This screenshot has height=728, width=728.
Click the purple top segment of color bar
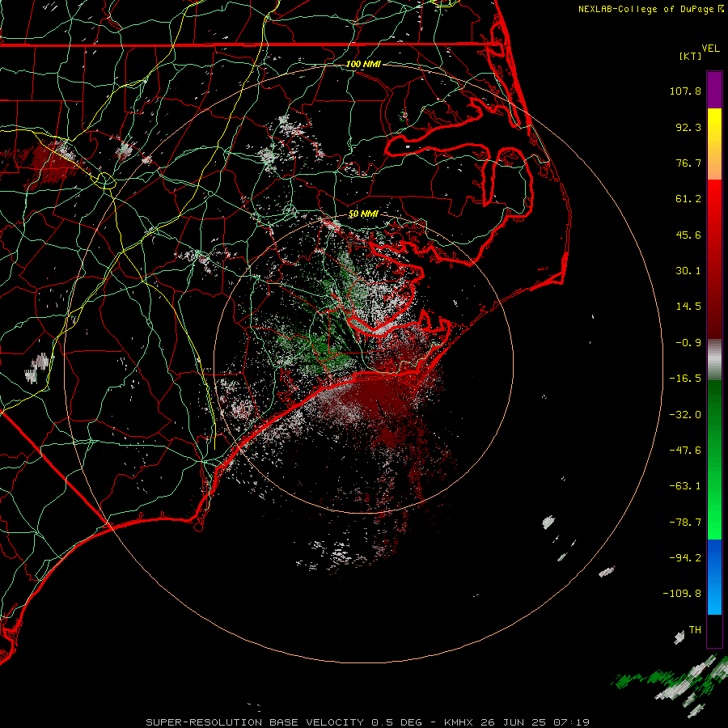[x=714, y=91]
